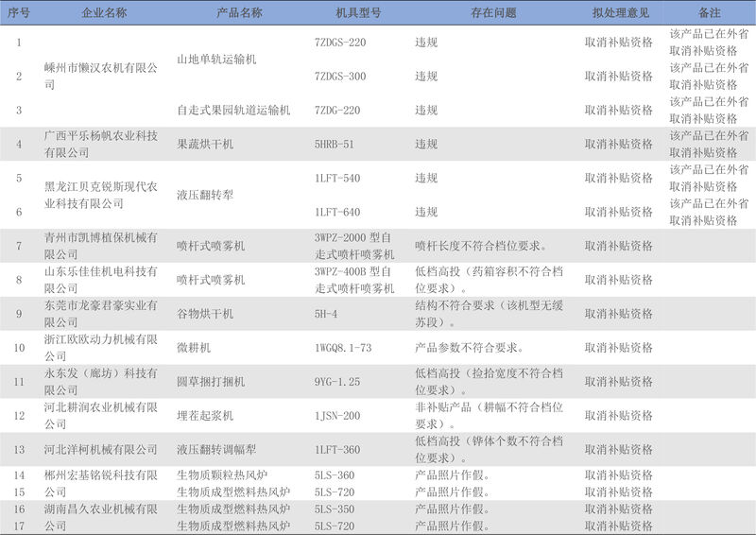This screenshot has width=756, height=535.
Task: Click product name 谷物烘干机
Action: (x=205, y=314)
